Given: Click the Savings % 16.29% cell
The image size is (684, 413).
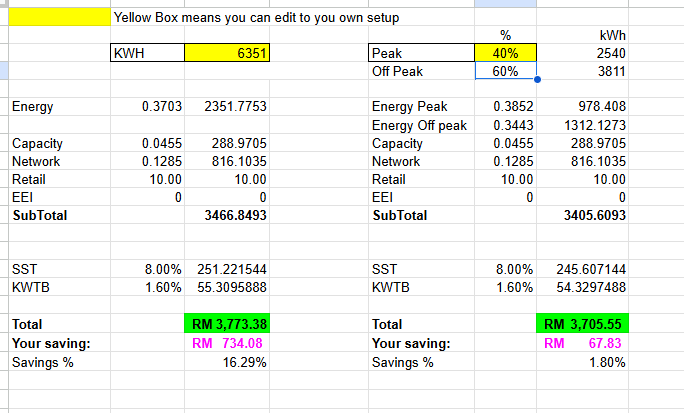Looking at the screenshot, I should 227,362.
